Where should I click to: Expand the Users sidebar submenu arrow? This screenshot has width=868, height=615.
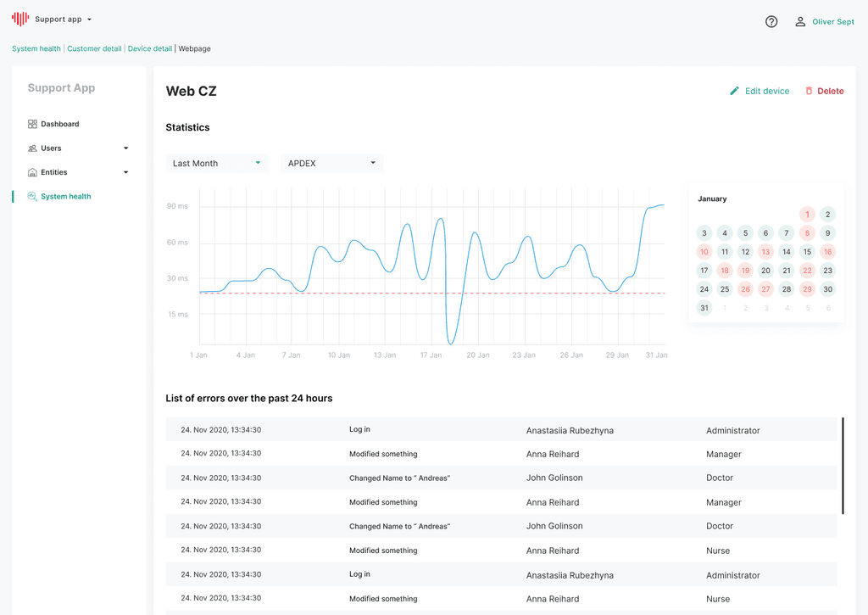125,148
